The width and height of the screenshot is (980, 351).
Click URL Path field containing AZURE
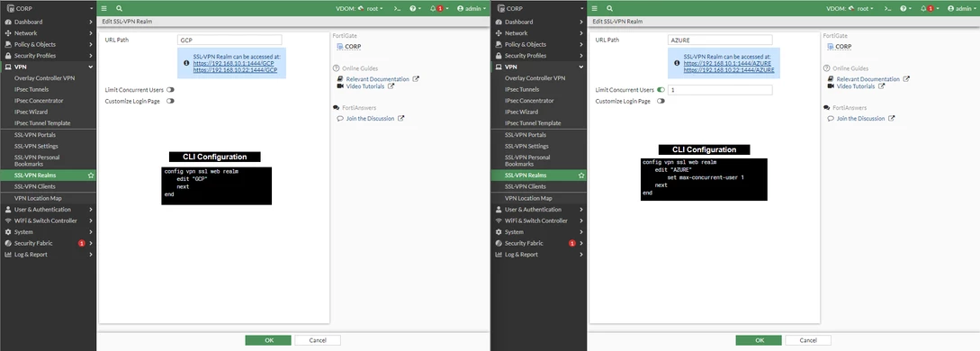pyautogui.click(x=720, y=40)
